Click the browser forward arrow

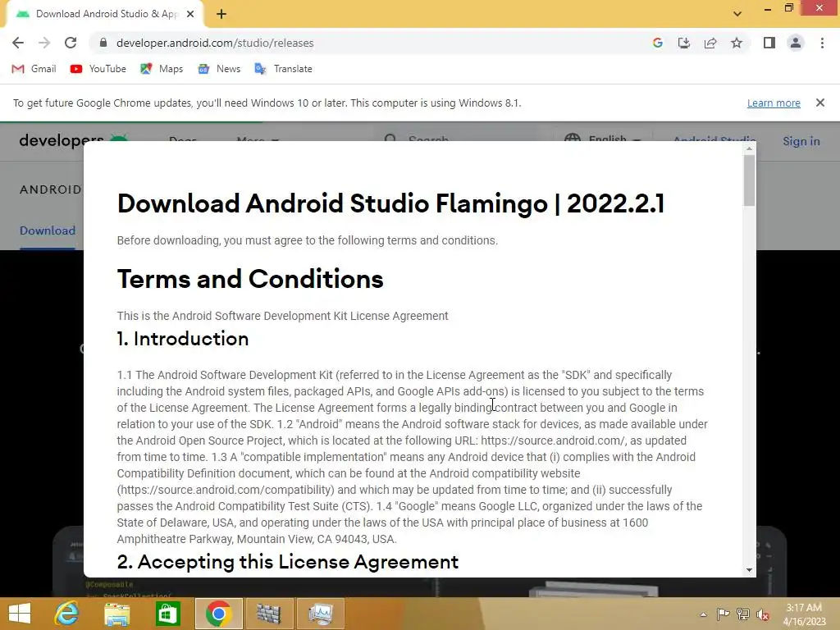(x=44, y=43)
